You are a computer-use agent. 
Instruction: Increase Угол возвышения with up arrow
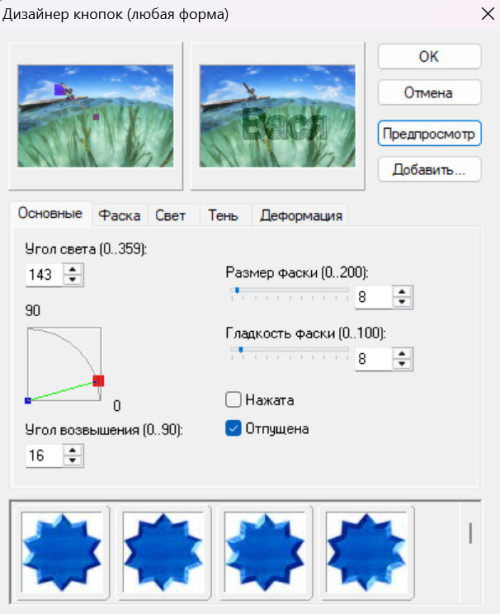click(x=72, y=450)
